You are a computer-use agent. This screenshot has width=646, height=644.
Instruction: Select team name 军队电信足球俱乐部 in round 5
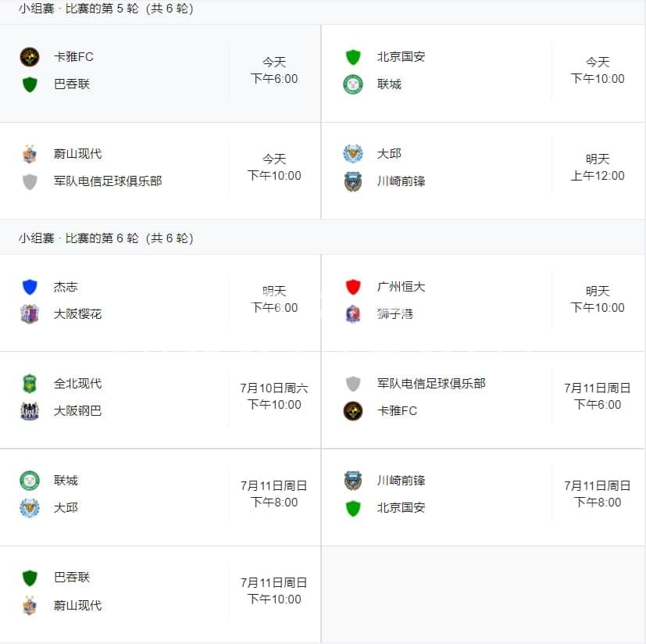[108, 181]
